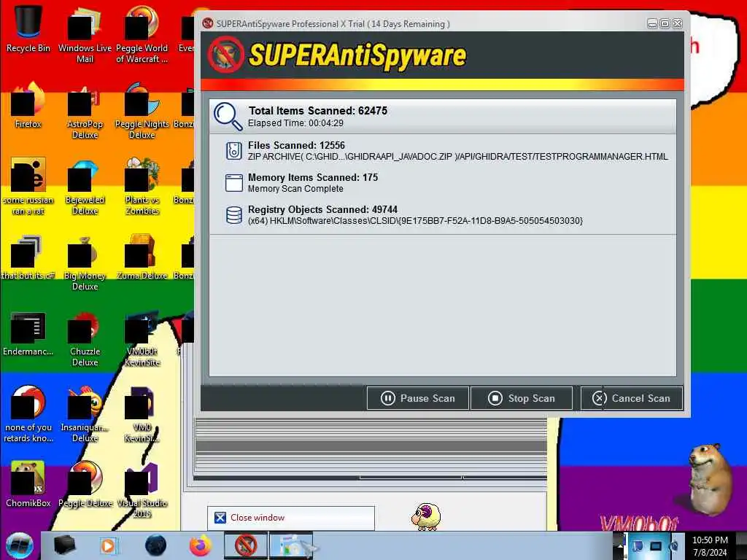The image size is (747, 560).
Task: Select 'that but its c#' desktop icon
Action: (x=28, y=257)
